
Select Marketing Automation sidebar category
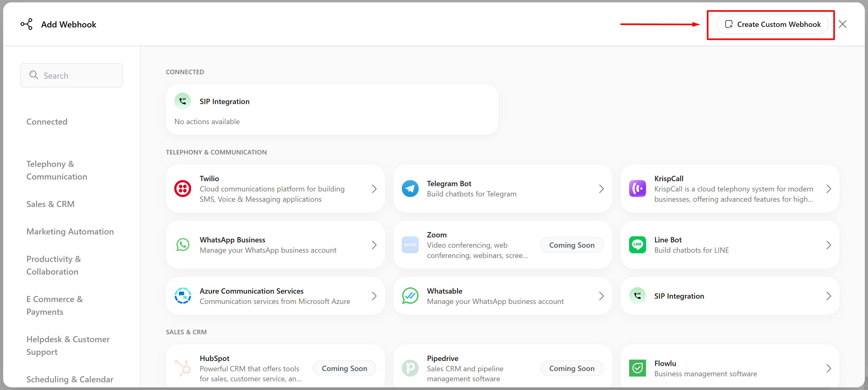(x=70, y=232)
